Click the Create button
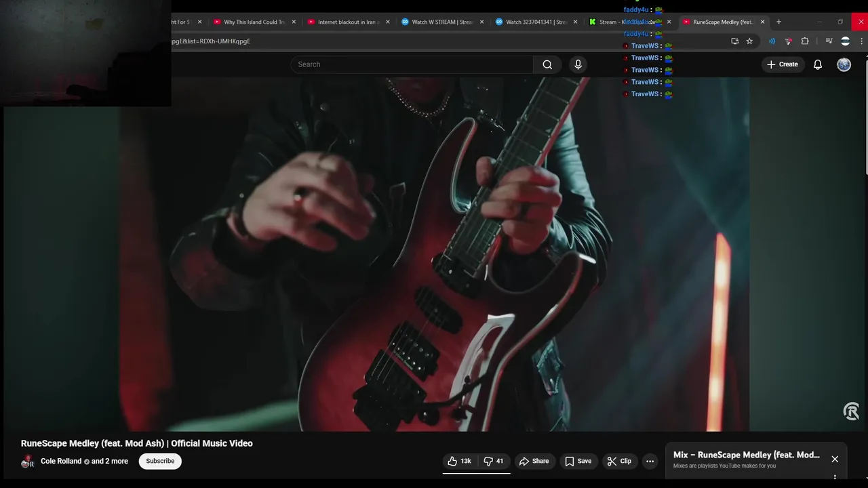The image size is (868, 488). [783, 64]
